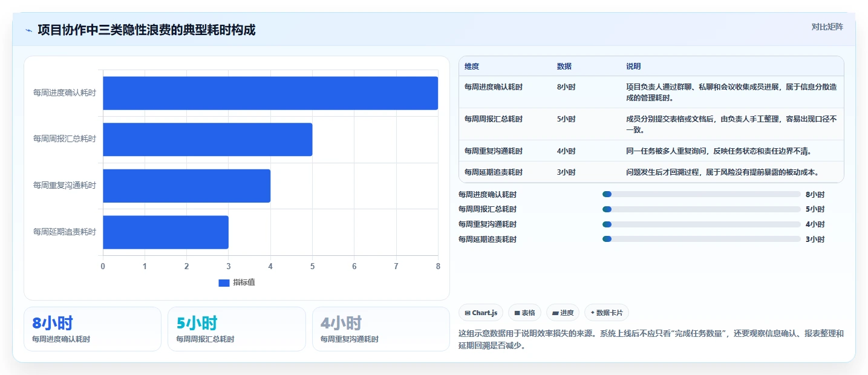This screenshot has width=868, height=375.
Task: Click the 每周周报汇总耗时 bar in chart
Action: click(x=207, y=139)
